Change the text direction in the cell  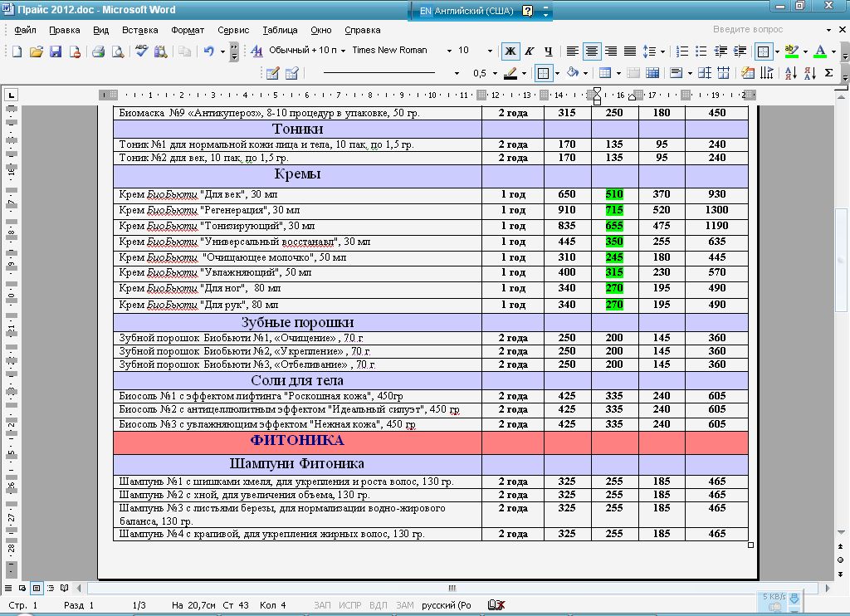tap(767, 73)
